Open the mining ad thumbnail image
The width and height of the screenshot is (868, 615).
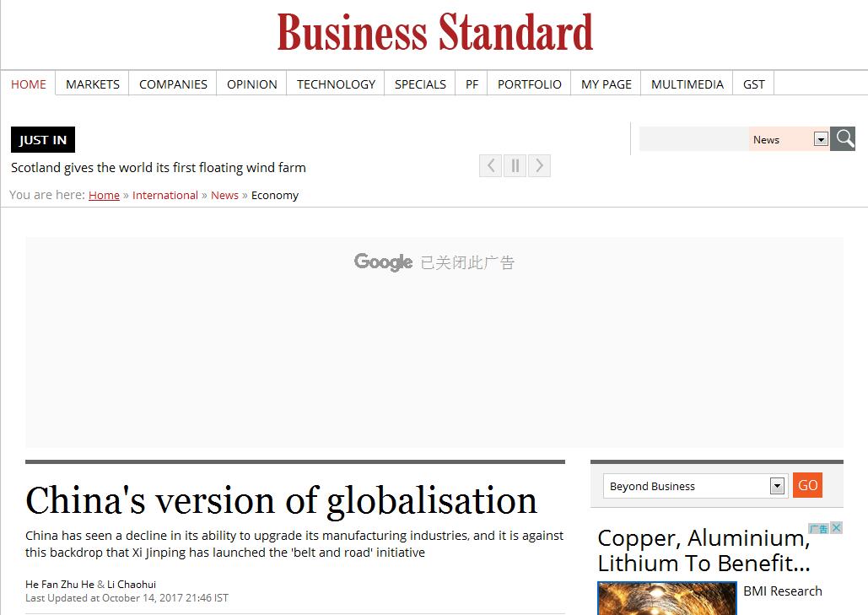point(667,598)
